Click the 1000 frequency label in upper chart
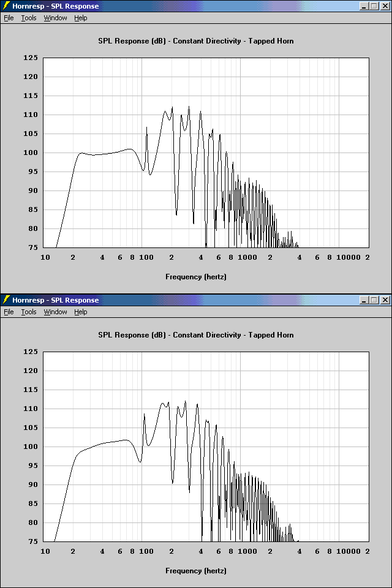 (247, 258)
